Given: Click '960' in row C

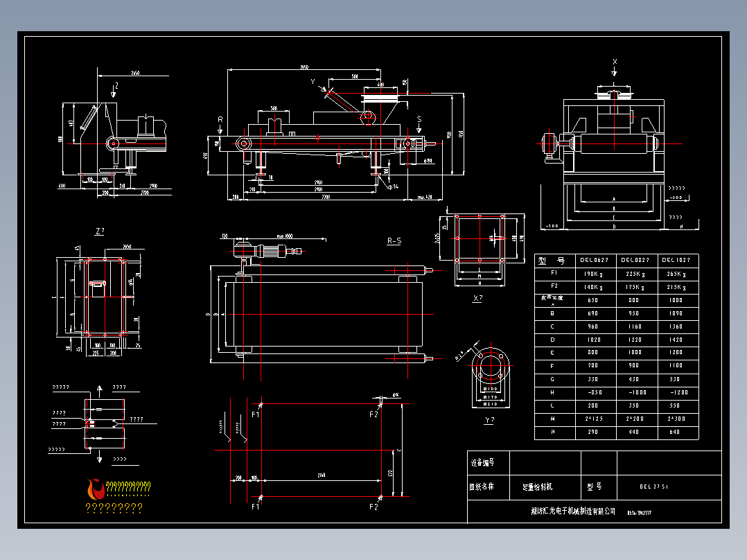Looking at the screenshot, I should (592, 327).
